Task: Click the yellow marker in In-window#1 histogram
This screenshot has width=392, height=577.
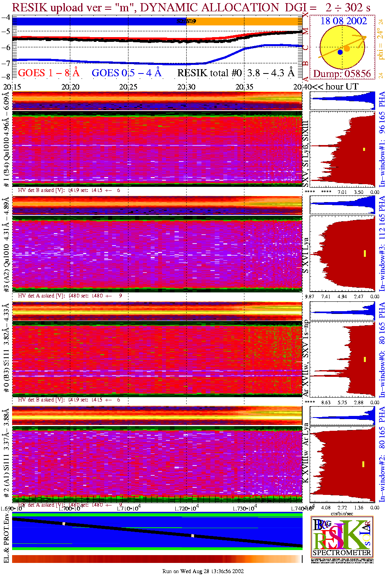Action: coord(364,149)
